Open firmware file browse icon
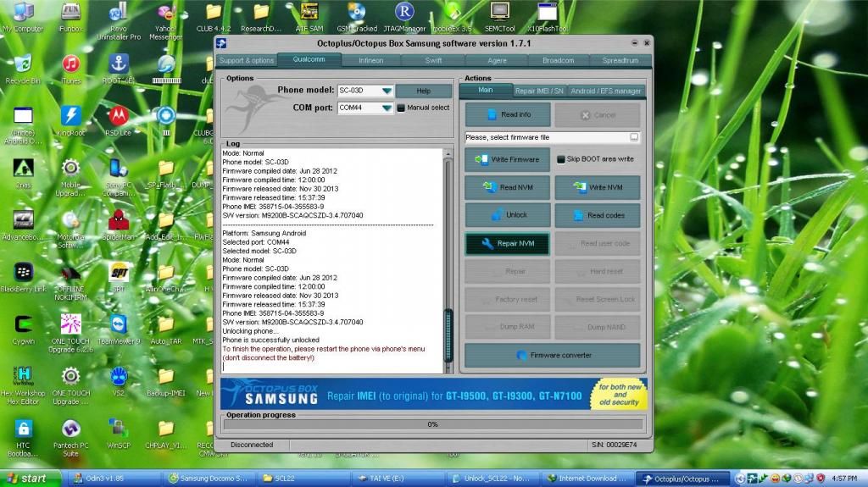The height and width of the screenshot is (487, 868). click(x=634, y=137)
